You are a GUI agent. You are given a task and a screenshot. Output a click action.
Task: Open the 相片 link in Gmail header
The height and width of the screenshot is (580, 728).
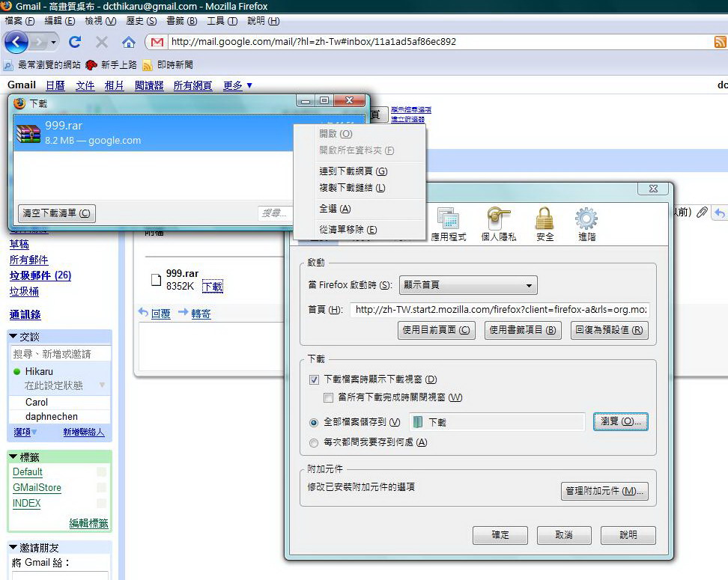click(x=114, y=85)
